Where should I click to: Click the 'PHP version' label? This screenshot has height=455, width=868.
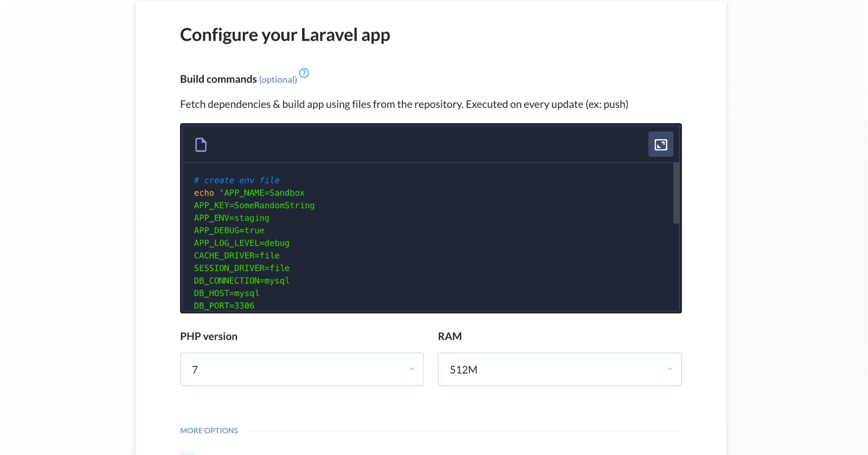(x=209, y=336)
